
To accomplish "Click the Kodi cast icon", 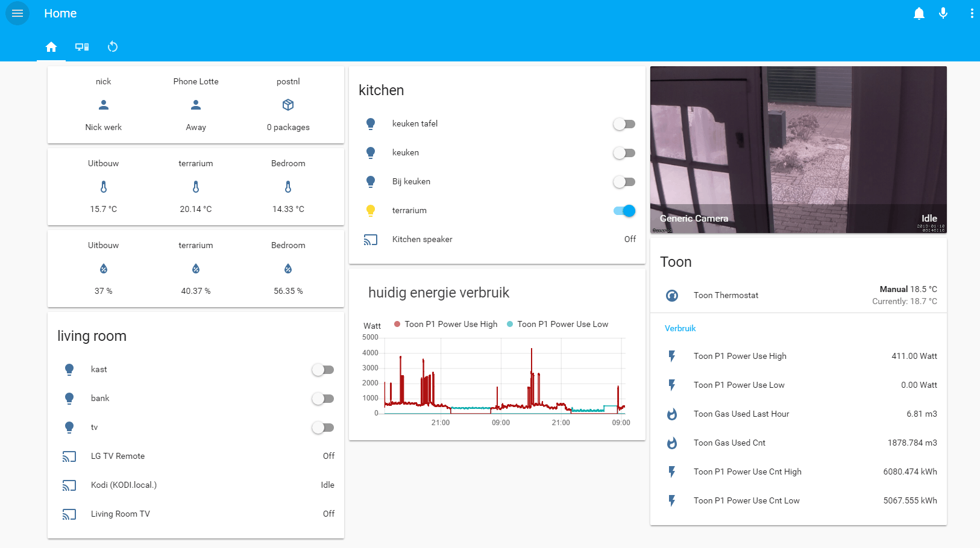I will [69, 485].
